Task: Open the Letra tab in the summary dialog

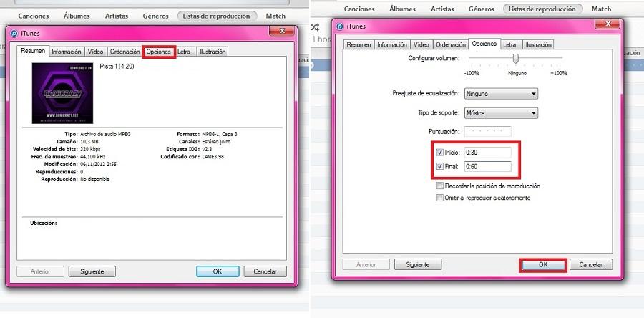Action: point(184,52)
